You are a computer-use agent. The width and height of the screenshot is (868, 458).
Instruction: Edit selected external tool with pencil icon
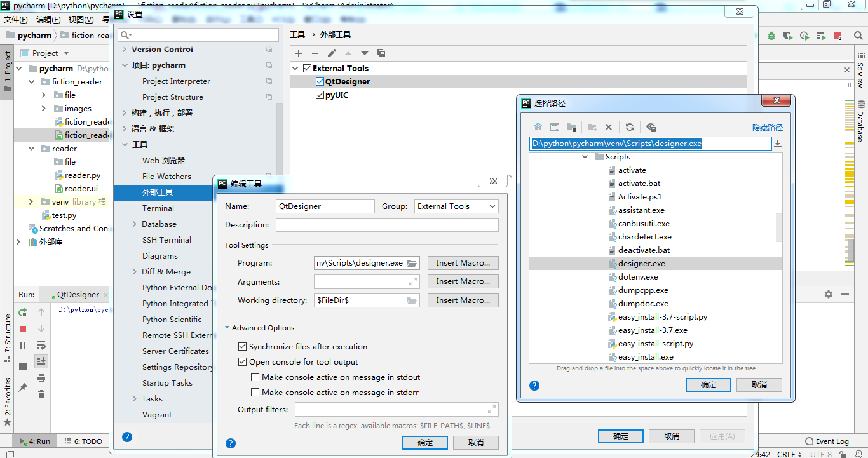pyautogui.click(x=332, y=53)
